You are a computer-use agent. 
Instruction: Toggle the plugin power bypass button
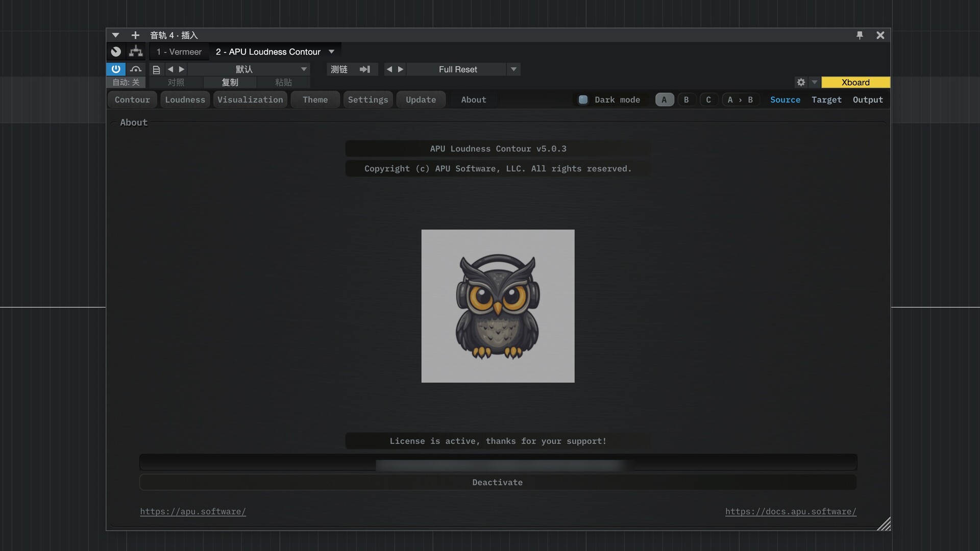click(116, 69)
